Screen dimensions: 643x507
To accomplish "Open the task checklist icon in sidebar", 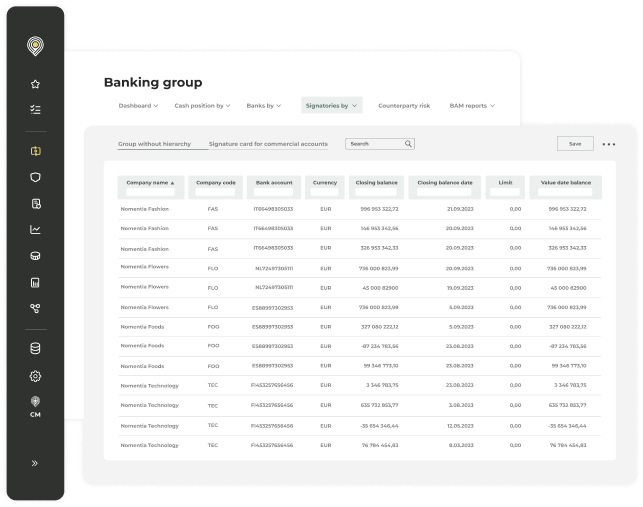I will [35, 110].
